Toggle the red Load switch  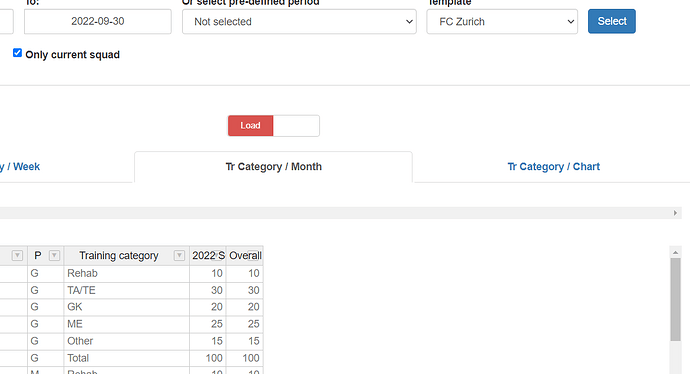tap(250, 126)
